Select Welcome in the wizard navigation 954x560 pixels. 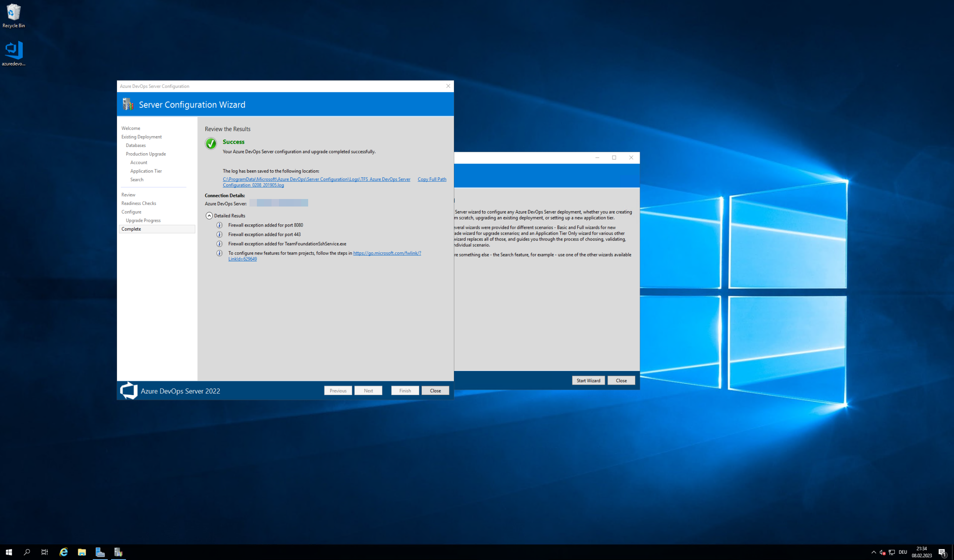131,128
